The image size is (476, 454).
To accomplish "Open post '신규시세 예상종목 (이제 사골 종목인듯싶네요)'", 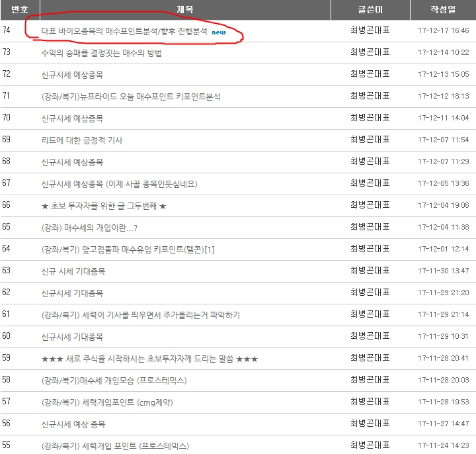I will [119, 184].
